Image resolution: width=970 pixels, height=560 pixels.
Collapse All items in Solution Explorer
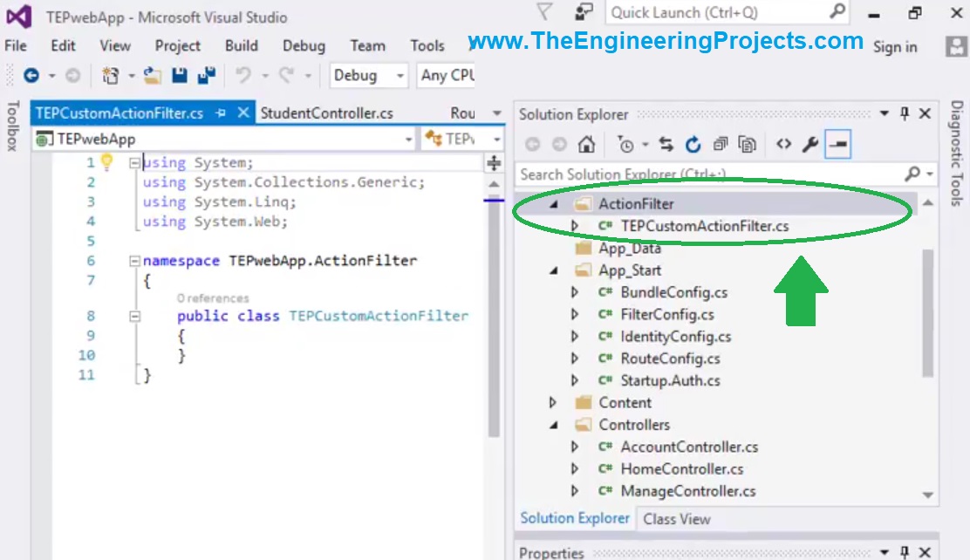[x=721, y=144]
